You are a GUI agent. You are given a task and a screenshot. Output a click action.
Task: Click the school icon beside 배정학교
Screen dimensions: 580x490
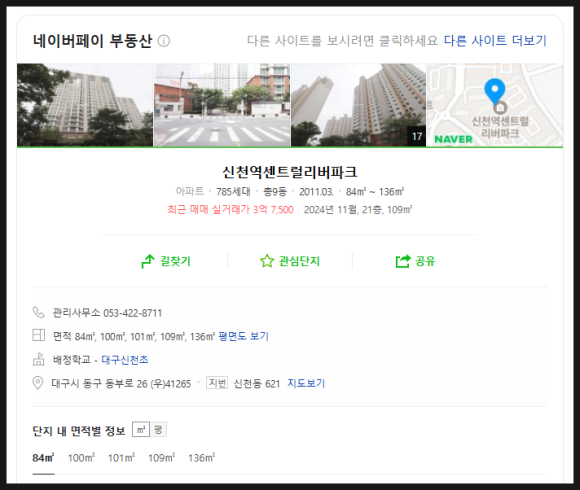(38, 359)
